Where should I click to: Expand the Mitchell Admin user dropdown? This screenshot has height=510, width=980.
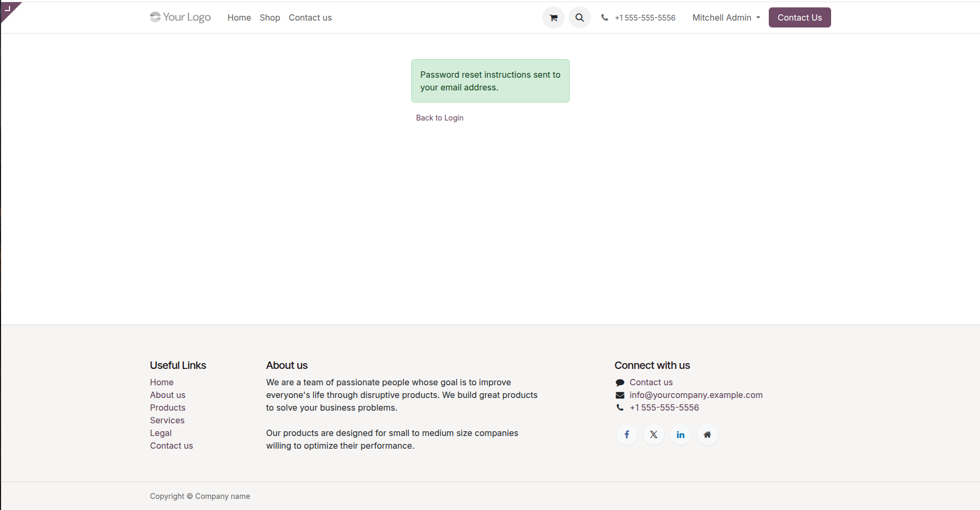coord(726,17)
